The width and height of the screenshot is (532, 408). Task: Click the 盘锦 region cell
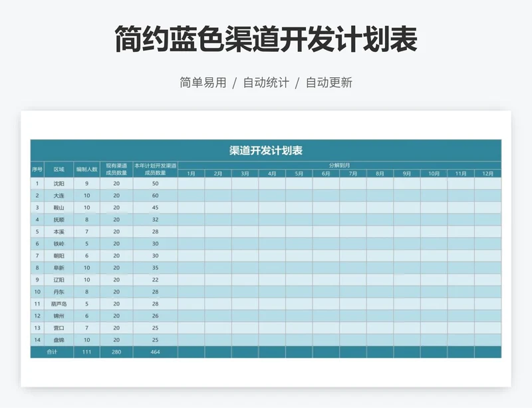click(59, 340)
